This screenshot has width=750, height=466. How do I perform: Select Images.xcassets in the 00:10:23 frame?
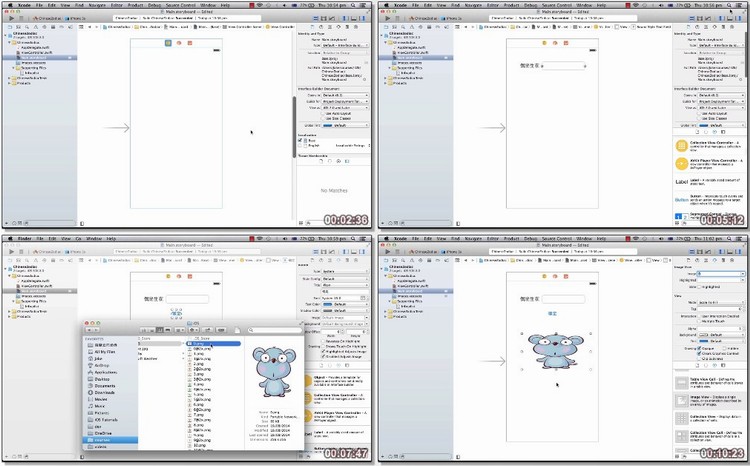(412, 296)
